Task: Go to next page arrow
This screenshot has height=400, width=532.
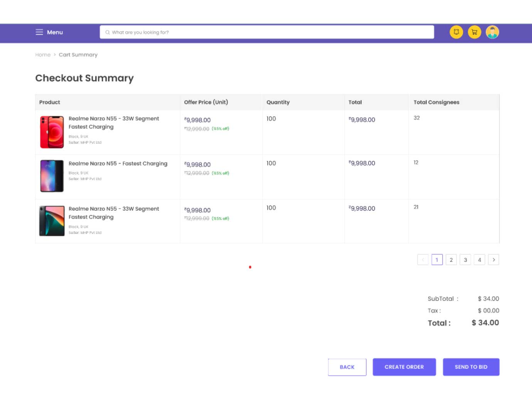Action: [493, 260]
